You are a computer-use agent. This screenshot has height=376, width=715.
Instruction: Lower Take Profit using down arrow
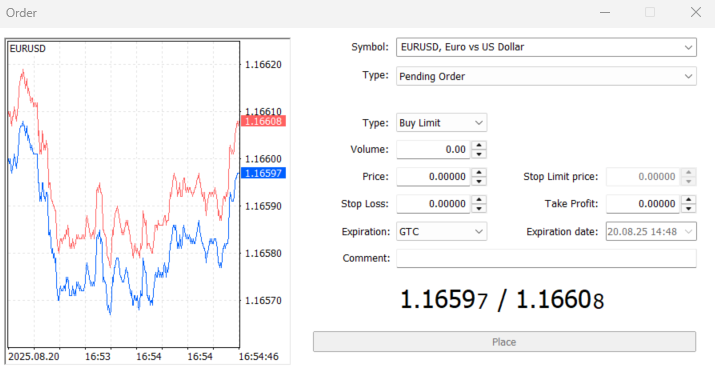[x=689, y=209]
